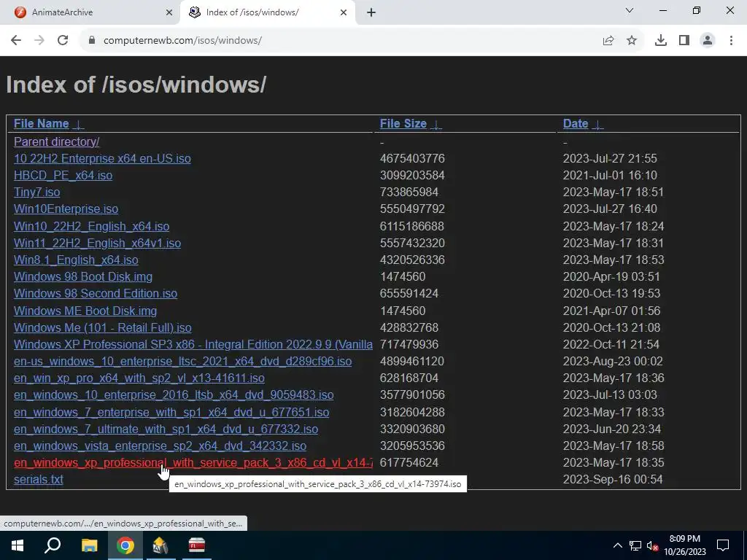Click the file size 617754624
Viewport: 747px width, 560px height.
click(x=409, y=462)
